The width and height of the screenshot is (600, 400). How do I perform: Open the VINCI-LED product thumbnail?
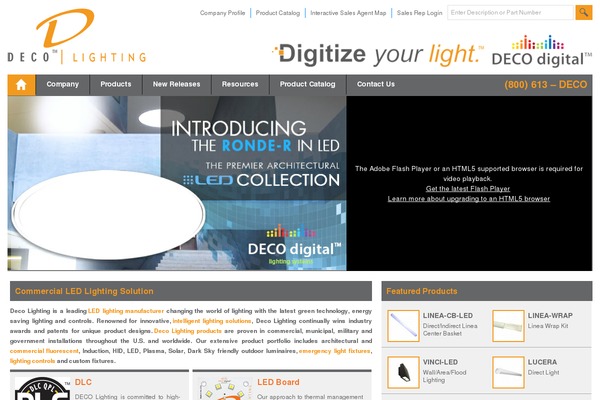(403, 372)
